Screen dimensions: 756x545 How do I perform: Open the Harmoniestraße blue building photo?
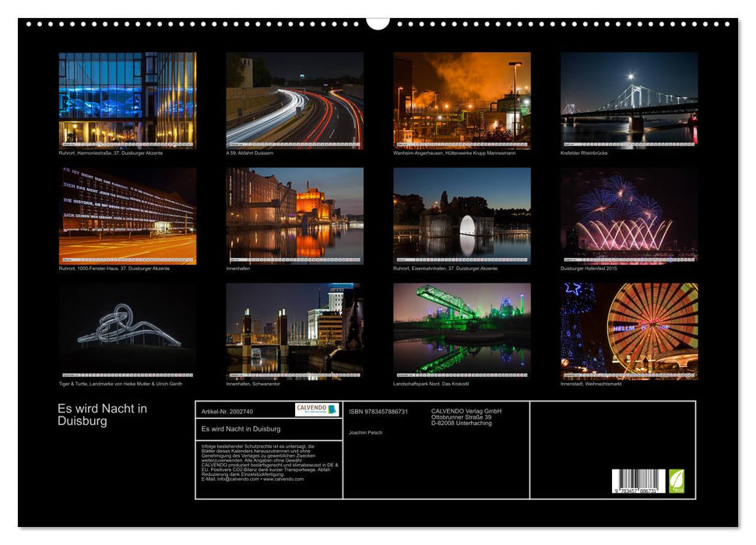pos(128,99)
